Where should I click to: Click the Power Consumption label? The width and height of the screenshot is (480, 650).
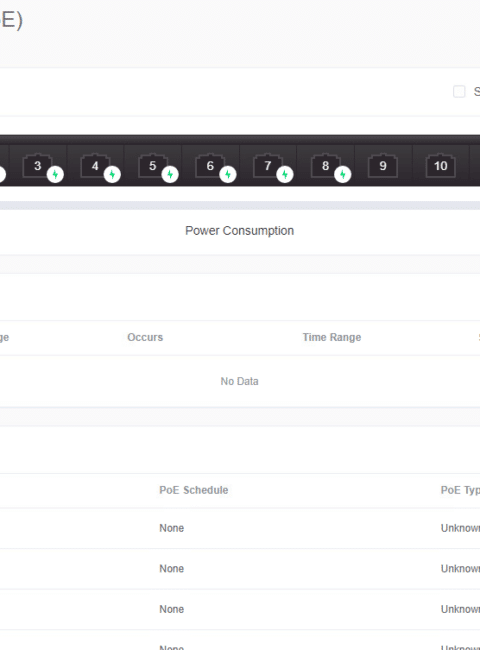point(240,231)
